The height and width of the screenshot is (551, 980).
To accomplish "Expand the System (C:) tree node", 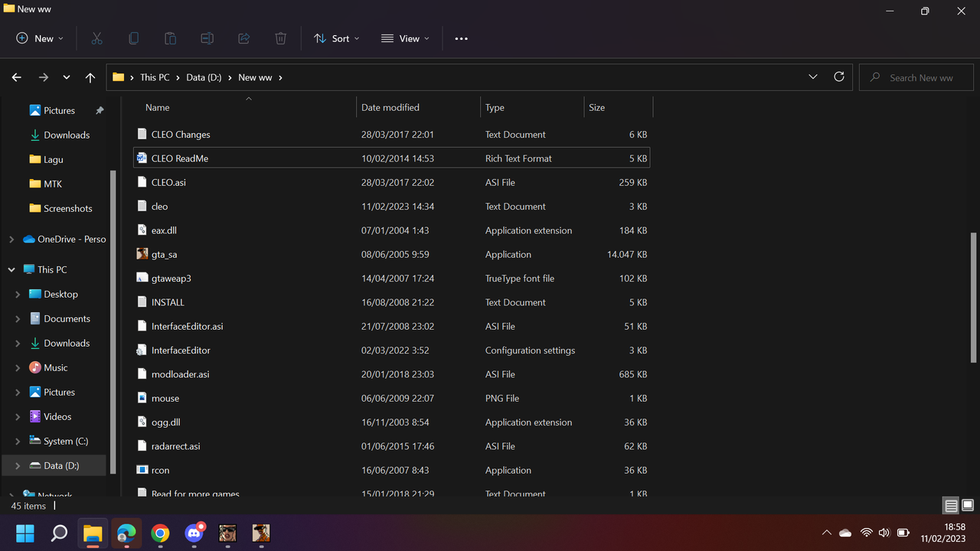I will click(18, 441).
